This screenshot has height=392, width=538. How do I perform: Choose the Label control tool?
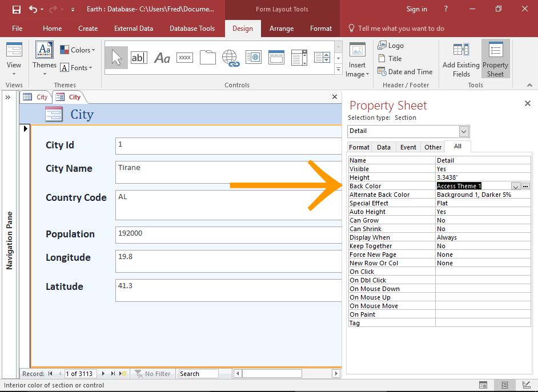[162, 57]
